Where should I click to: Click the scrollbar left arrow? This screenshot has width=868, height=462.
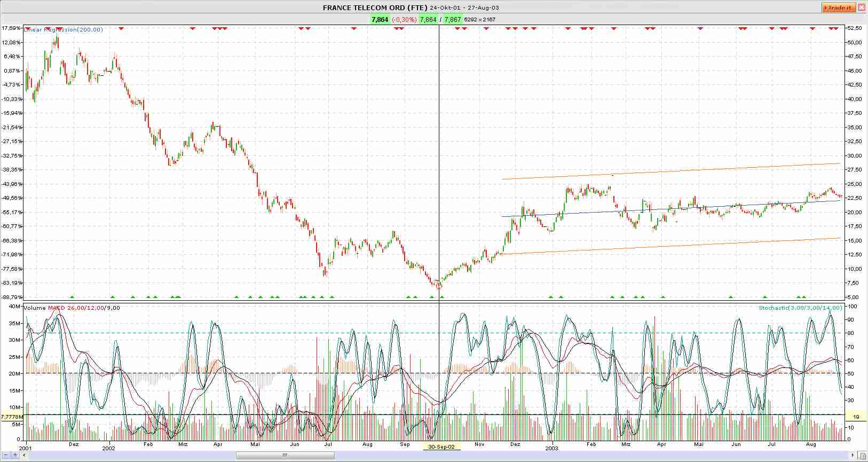click(24, 455)
